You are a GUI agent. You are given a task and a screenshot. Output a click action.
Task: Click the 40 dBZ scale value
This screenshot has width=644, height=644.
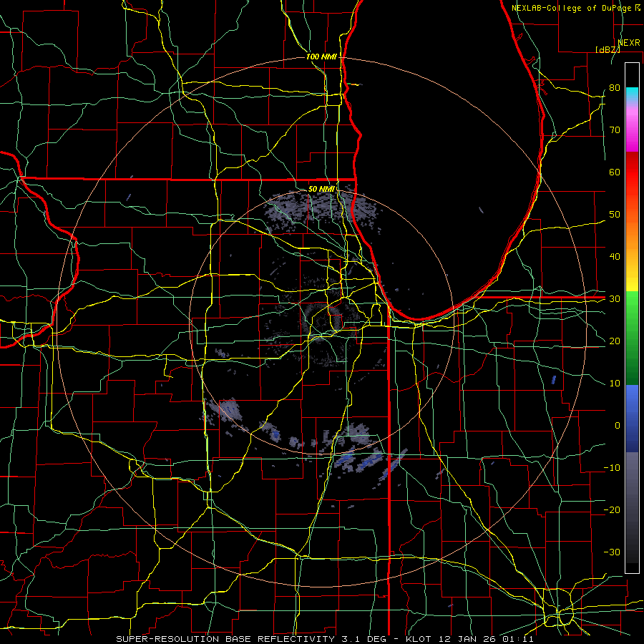coord(615,257)
